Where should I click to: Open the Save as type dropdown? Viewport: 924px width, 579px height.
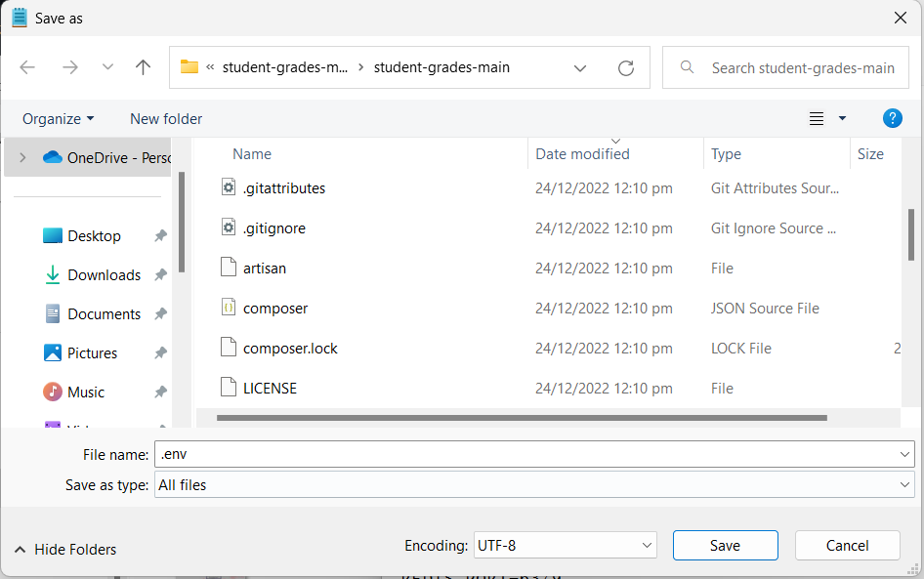[x=534, y=484]
